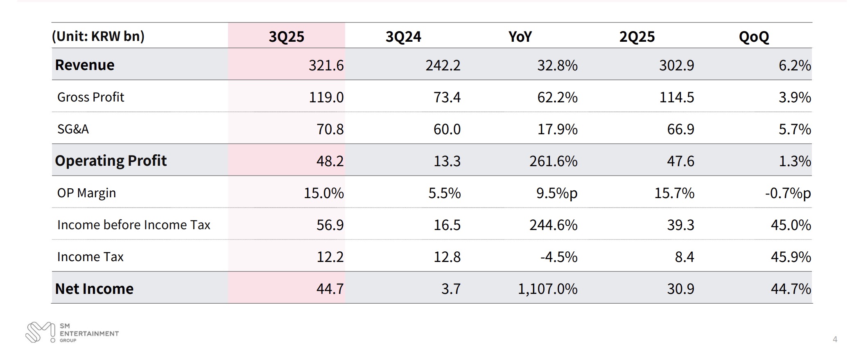Select the Revenue row label

point(85,65)
